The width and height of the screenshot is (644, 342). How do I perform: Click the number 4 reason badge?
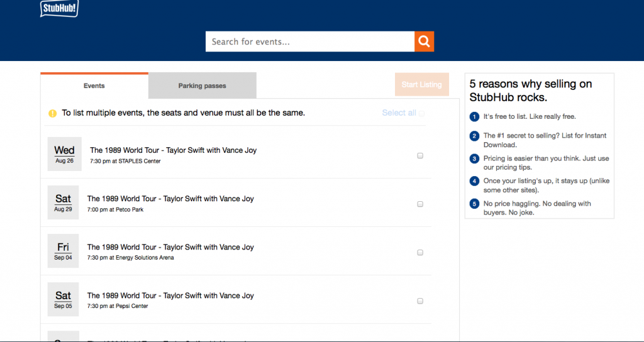[x=474, y=181]
